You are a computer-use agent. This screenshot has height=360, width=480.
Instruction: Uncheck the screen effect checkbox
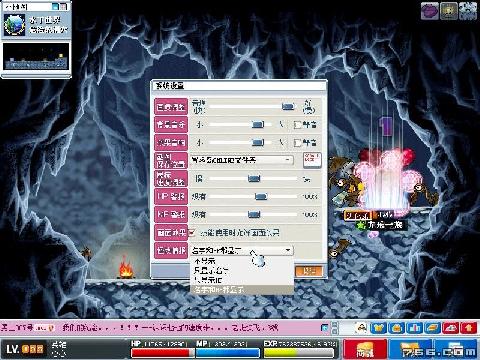click(192, 232)
